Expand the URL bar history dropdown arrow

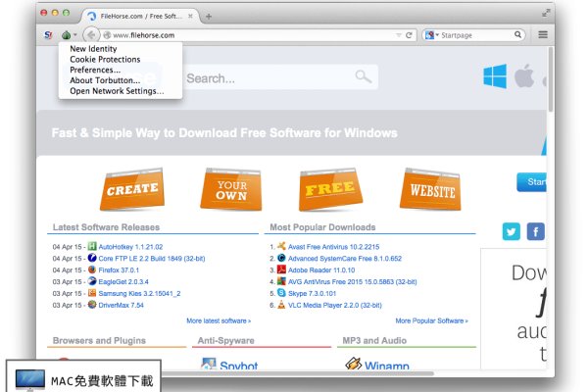[397, 35]
